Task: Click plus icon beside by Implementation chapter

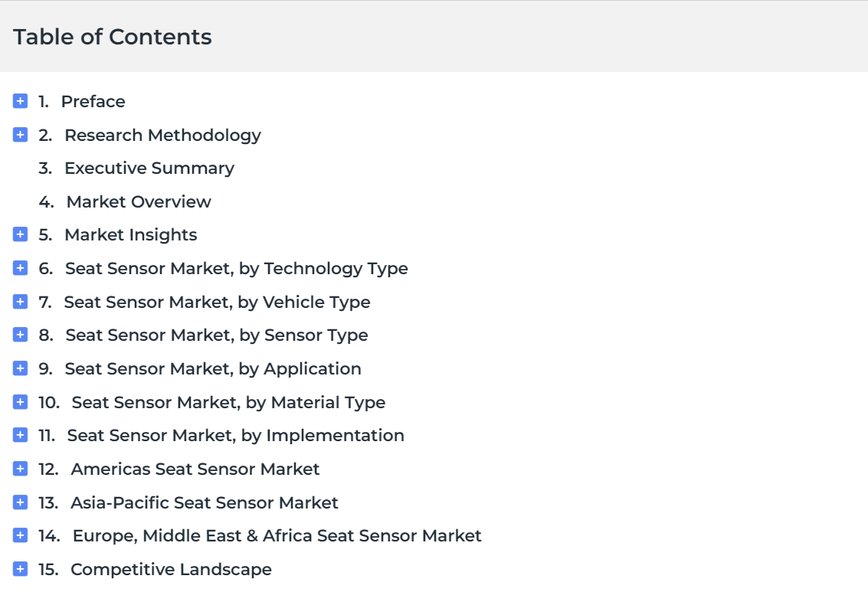Action: pos(21,436)
